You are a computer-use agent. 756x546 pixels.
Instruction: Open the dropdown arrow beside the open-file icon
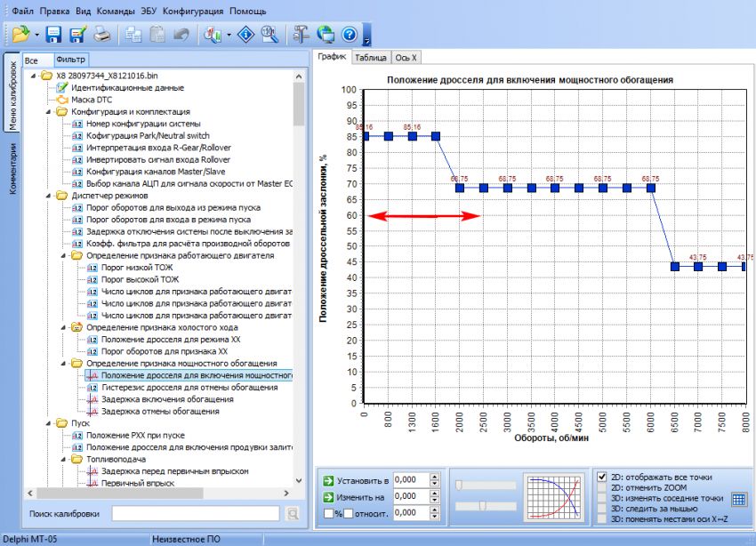click(36, 35)
